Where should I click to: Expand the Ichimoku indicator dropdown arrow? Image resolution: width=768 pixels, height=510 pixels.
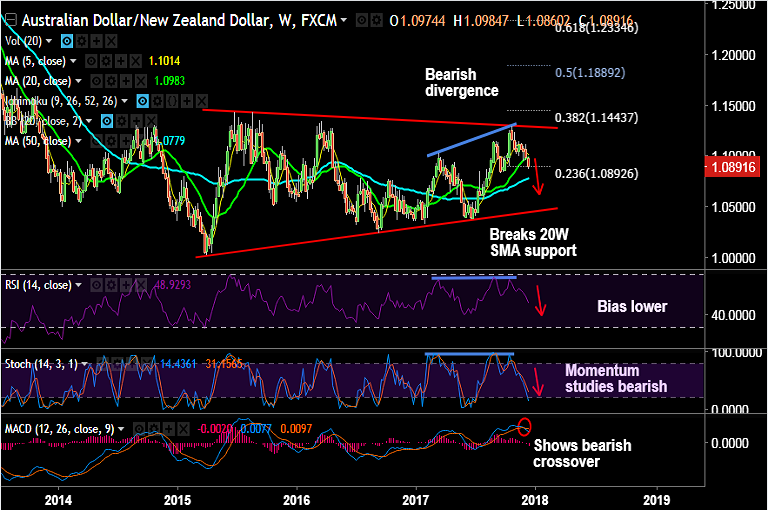tap(124, 101)
